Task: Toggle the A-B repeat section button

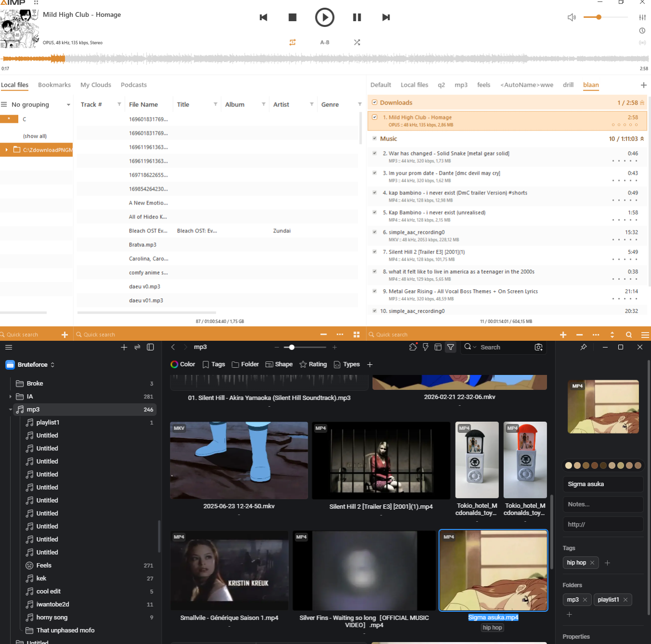Action: [325, 42]
